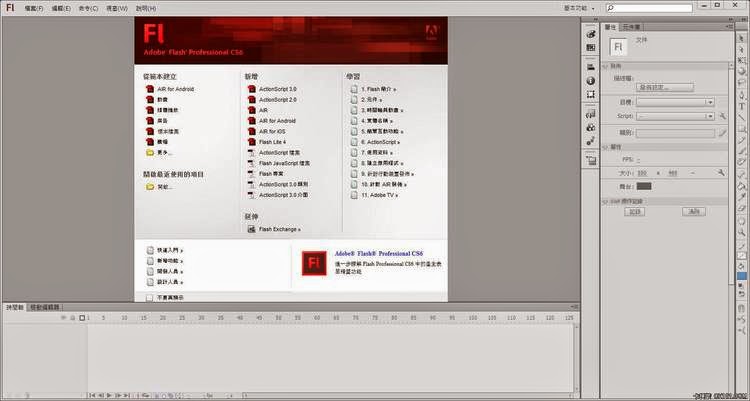Viewport: 750px width, 401px height.
Task: Select the Eyedropper tool
Action: pyautogui.click(x=742, y=197)
